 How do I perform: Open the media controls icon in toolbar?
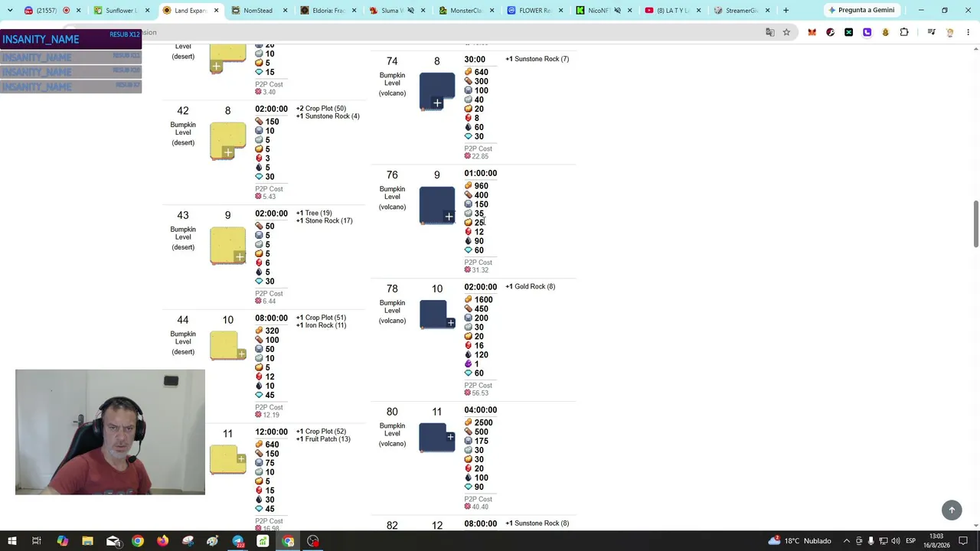(931, 32)
